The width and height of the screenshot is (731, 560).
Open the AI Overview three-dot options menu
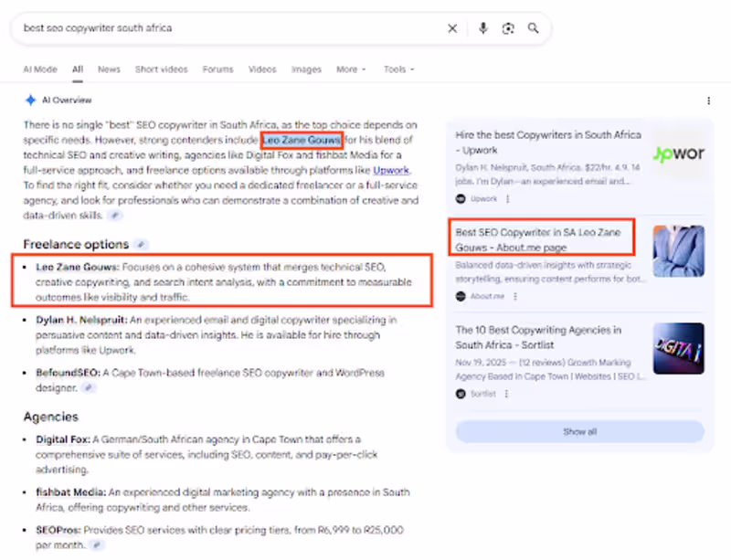pyautogui.click(x=709, y=100)
